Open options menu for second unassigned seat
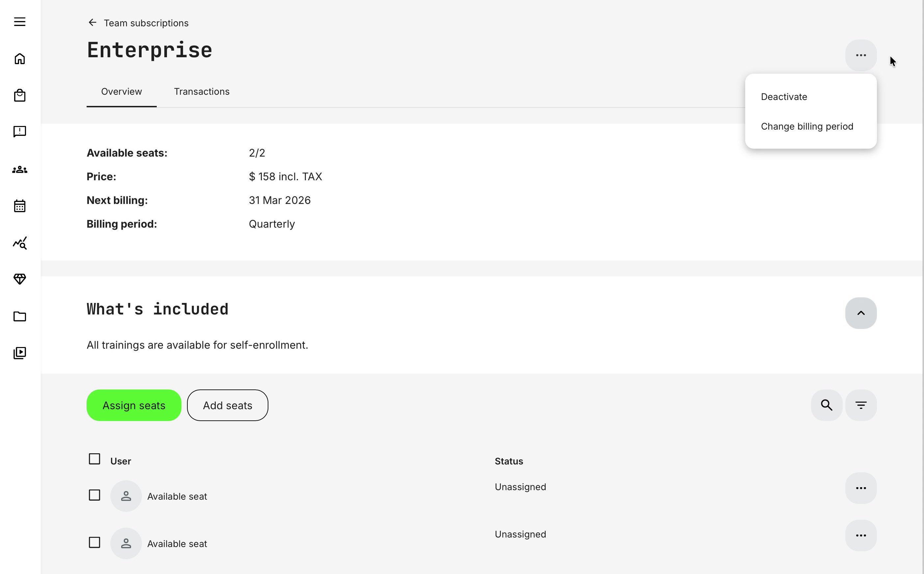This screenshot has width=924, height=574. (861, 536)
